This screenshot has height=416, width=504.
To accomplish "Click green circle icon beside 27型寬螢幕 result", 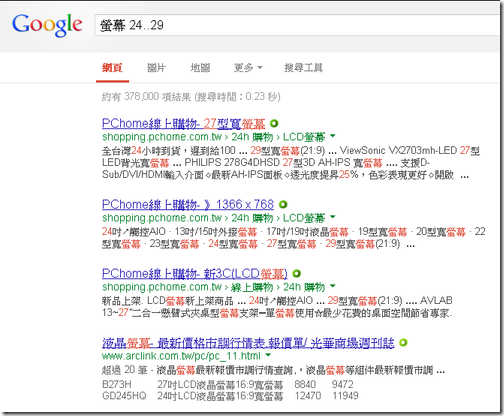I will [x=274, y=124].
